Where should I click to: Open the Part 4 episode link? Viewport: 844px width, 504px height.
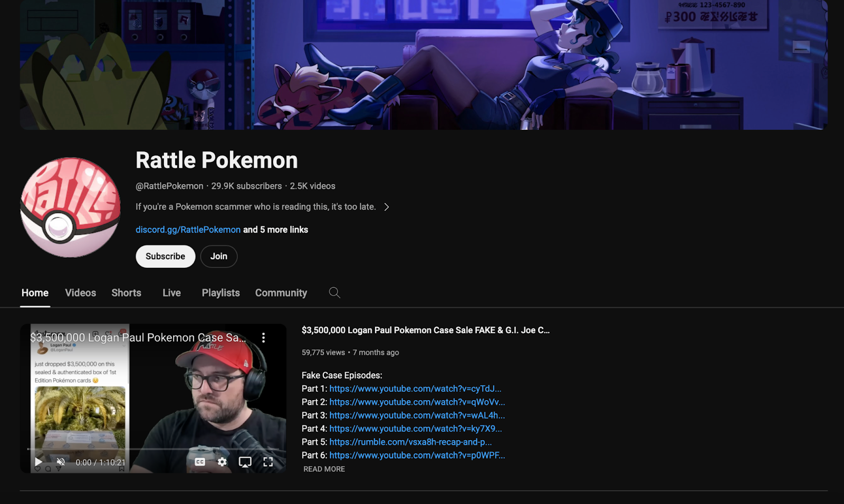tap(416, 429)
